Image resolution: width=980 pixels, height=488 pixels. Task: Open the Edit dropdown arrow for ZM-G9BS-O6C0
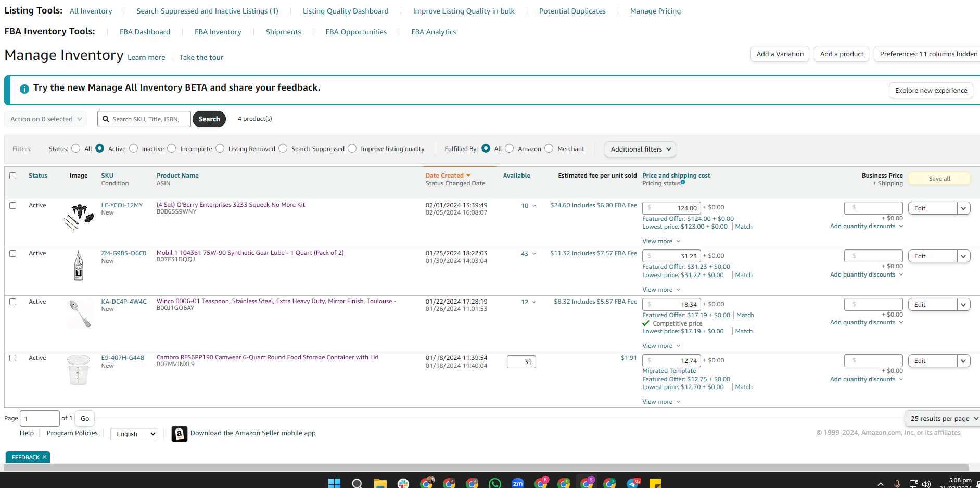[x=963, y=256]
